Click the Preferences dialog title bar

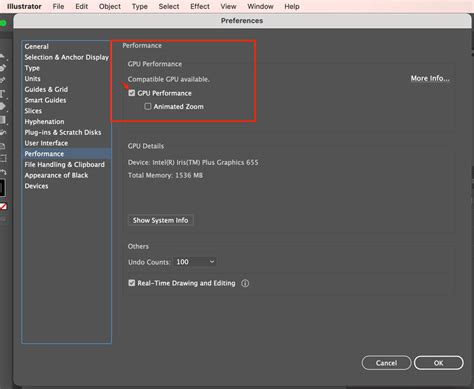[x=242, y=21]
